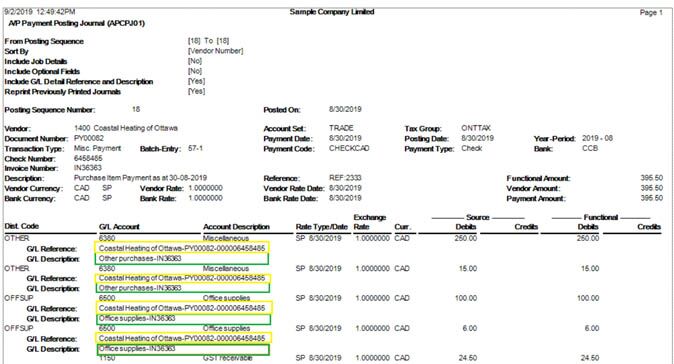Click vendor name '1400 Coastal Heating of Ottawa'
The width and height of the screenshot is (674, 364).
(x=126, y=128)
